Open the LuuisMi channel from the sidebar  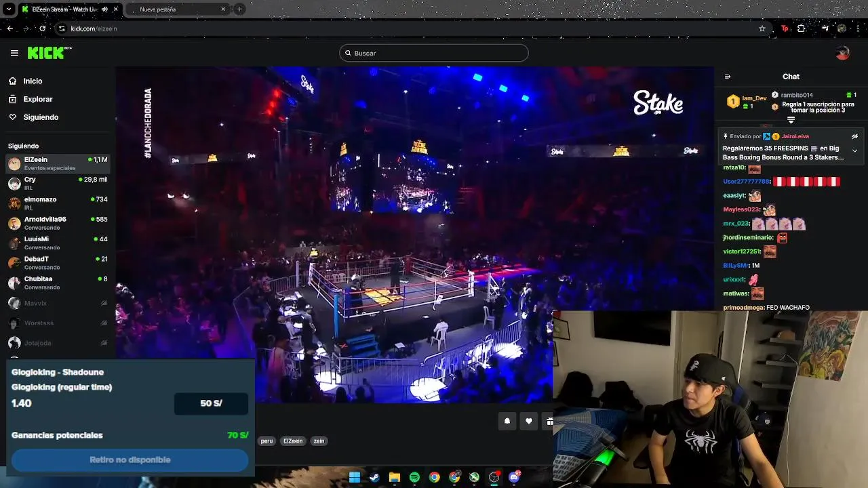coord(58,243)
